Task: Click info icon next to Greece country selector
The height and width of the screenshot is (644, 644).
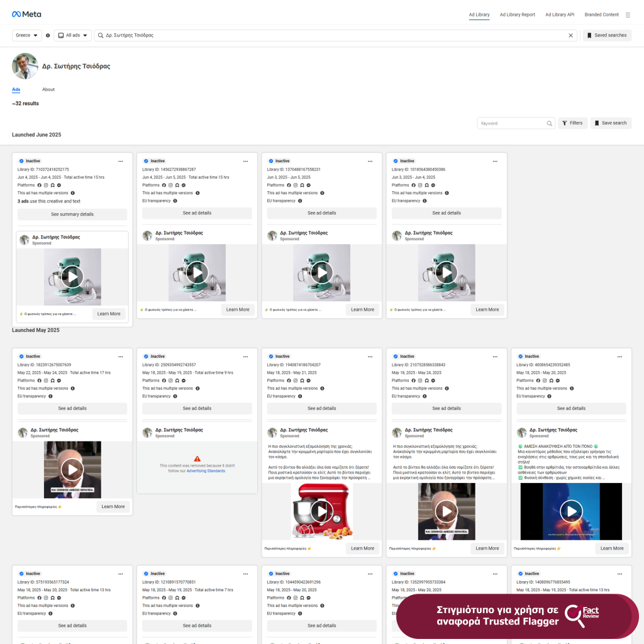Action: [x=48, y=35]
